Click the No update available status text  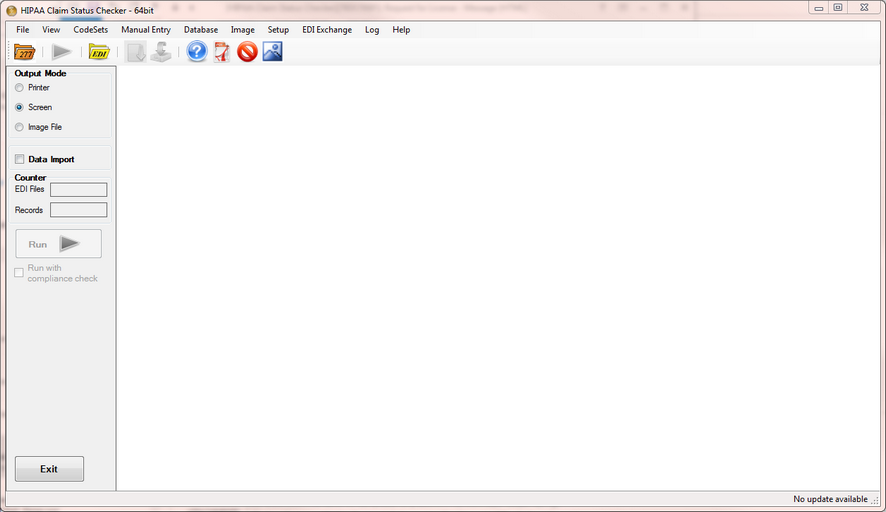[830, 499]
